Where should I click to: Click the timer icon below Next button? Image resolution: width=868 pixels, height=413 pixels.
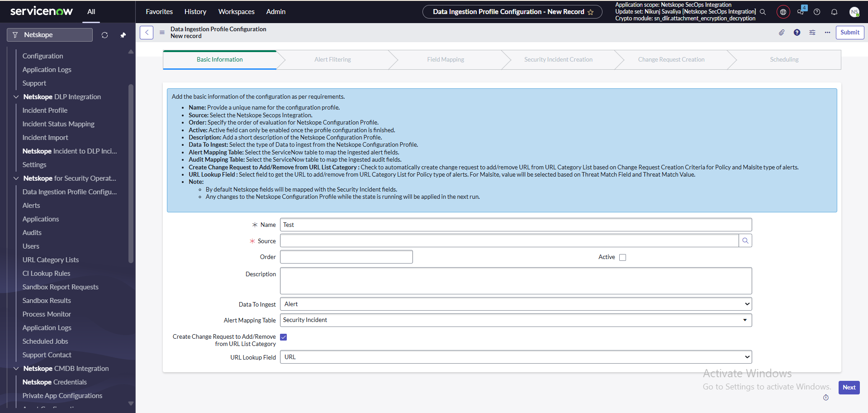pos(826,398)
